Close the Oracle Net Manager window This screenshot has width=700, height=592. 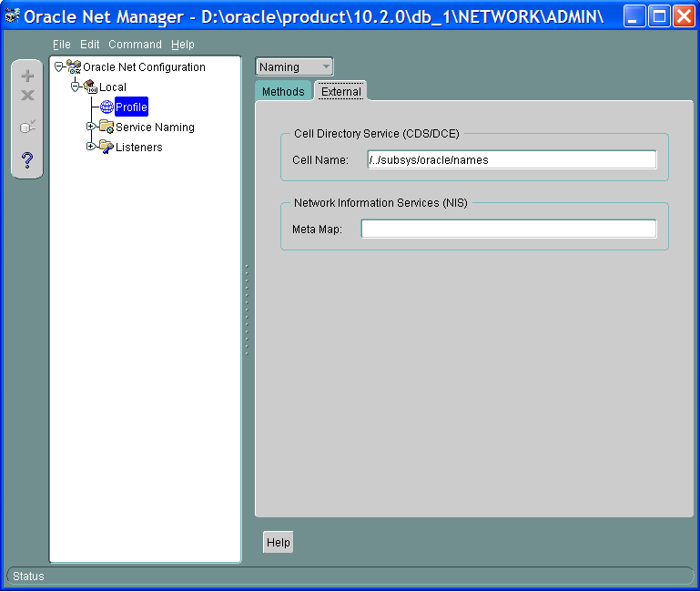click(684, 16)
